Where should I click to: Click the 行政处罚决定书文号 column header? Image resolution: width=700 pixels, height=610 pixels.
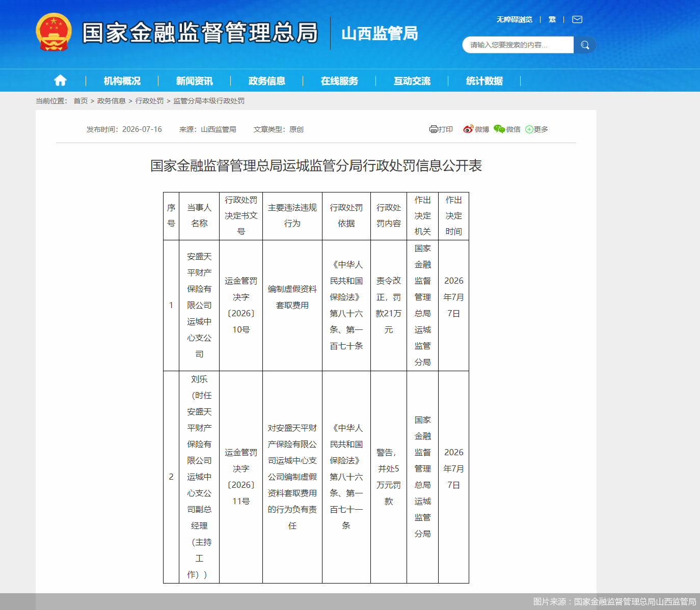tap(241, 216)
